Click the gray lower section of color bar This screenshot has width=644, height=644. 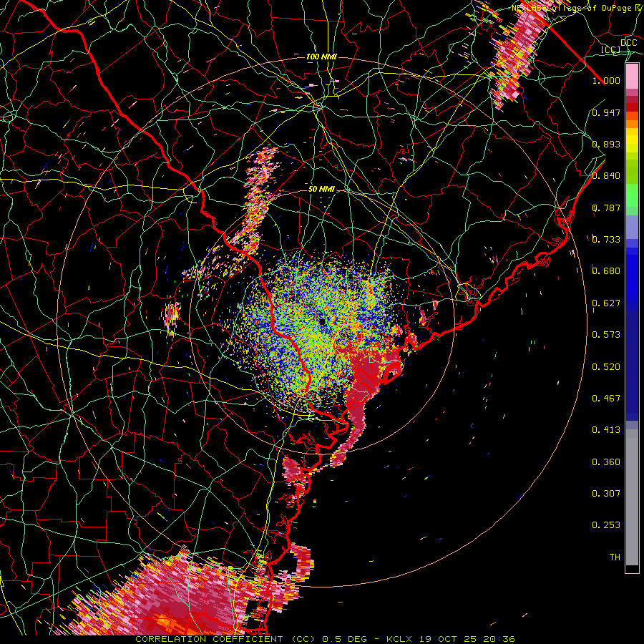point(632,497)
